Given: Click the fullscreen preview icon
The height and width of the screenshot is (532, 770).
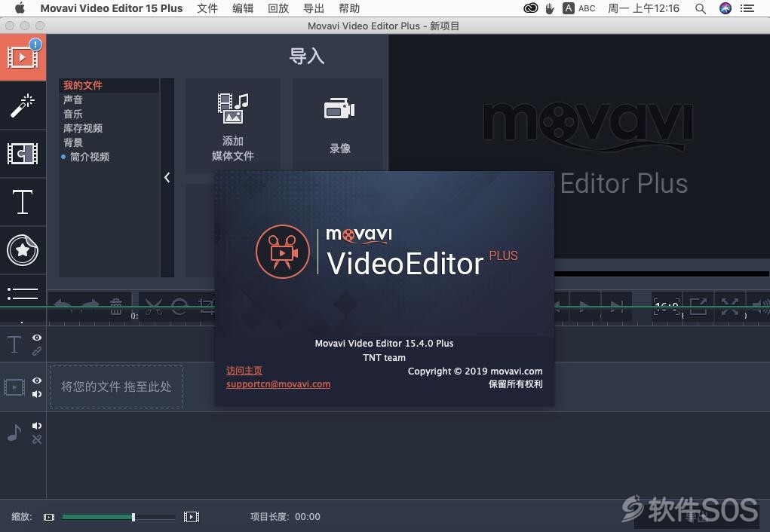Looking at the screenshot, I should [x=730, y=307].
